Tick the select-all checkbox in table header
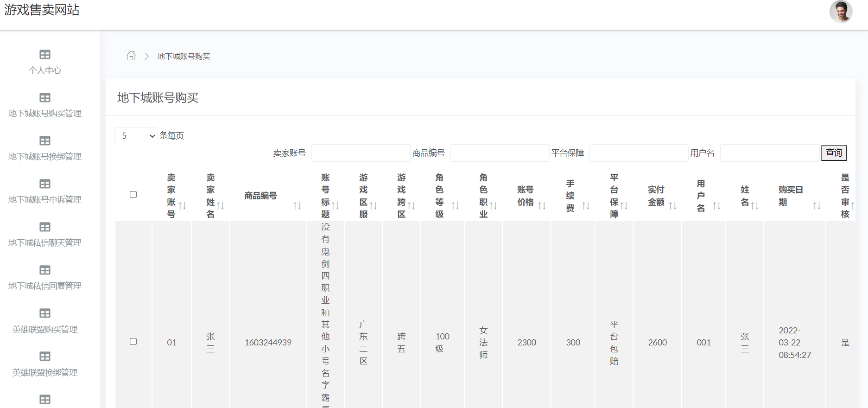The width and height of the screenshot is (868, 408). pos(133,195)
